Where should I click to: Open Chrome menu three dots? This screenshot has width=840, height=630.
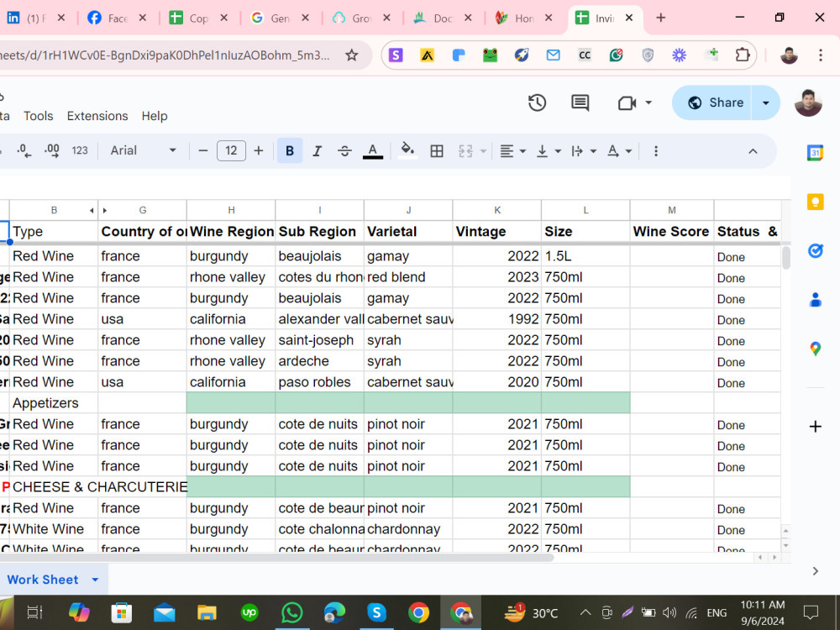point(820,55)
